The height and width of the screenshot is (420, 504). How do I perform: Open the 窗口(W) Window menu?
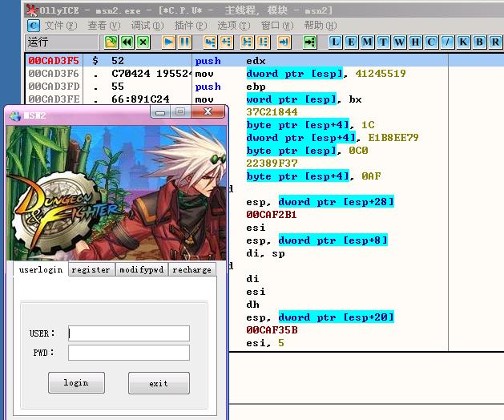[x=277, y=26]
